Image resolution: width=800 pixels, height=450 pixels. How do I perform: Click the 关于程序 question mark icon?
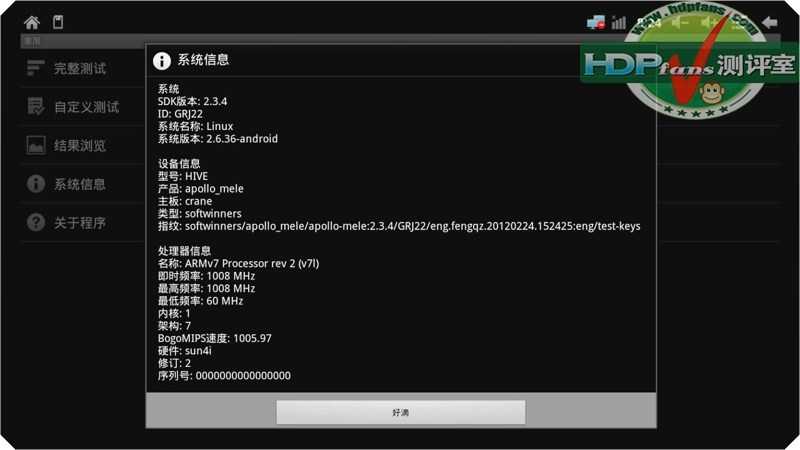tap(36, 222)
